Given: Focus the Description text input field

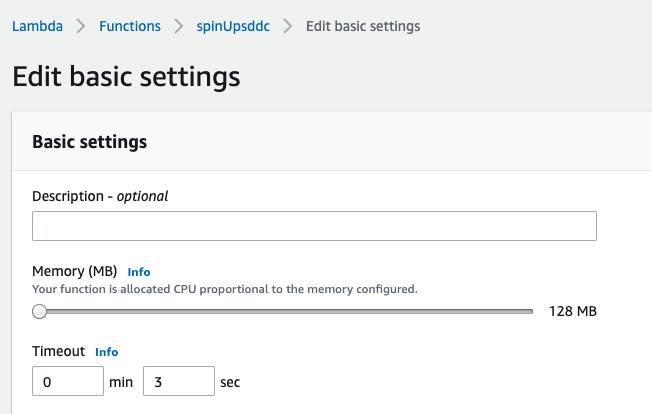Looking at the screenshot, I should [x=314, y=226].
